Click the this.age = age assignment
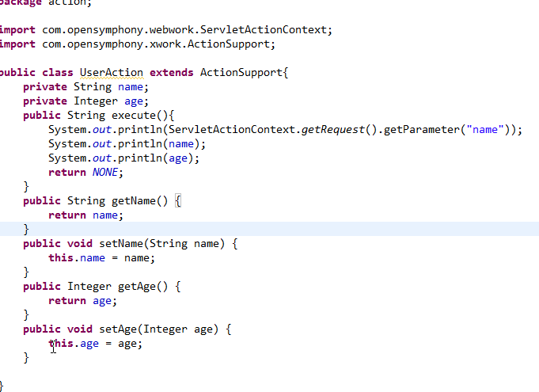This screenshot has width=539, height=392. click(95, 344)
